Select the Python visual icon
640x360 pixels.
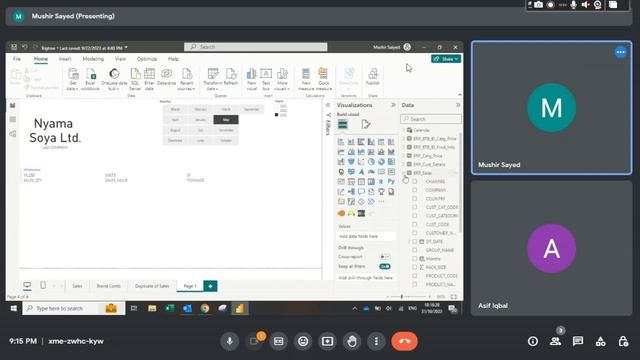pos(391,181)
